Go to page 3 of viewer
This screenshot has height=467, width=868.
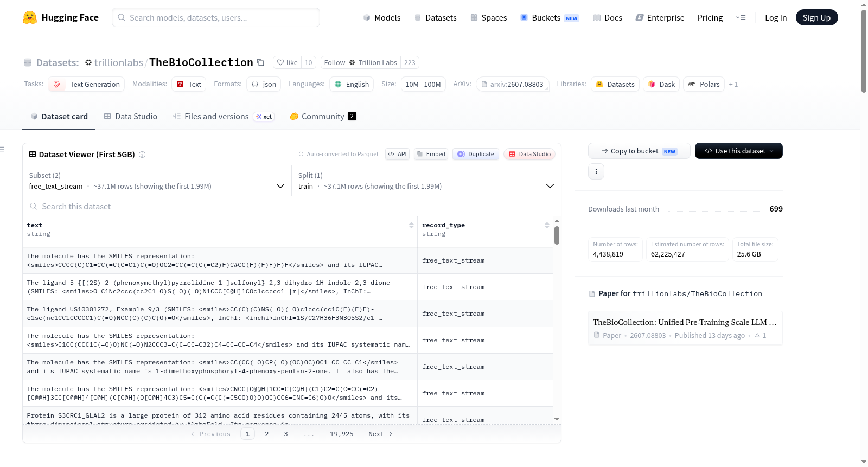[x=285, y=434]
